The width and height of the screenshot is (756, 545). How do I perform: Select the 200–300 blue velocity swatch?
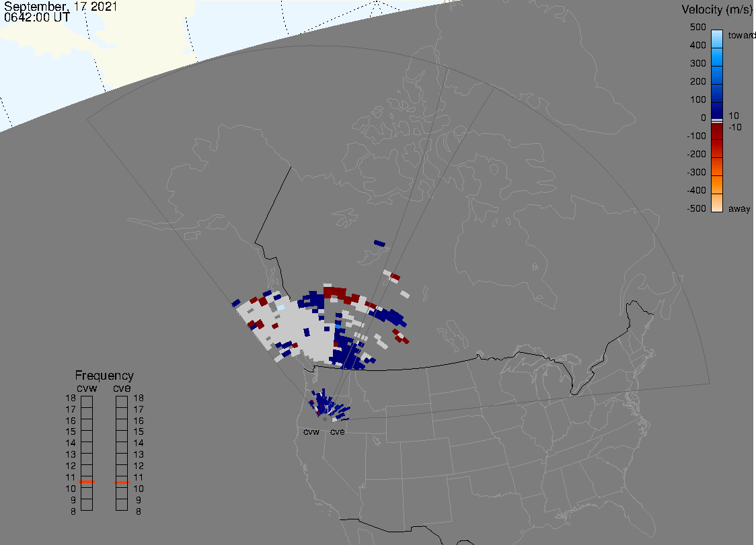[716, 76]
